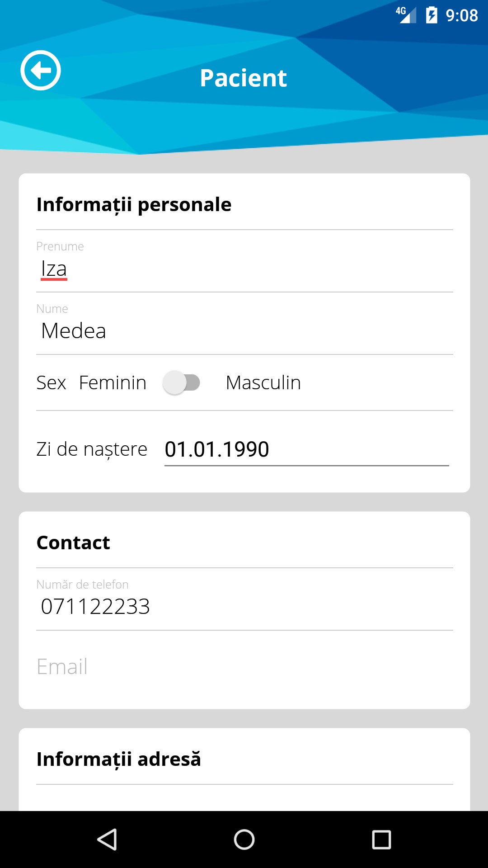The image size is (488, 868).
Task: Toggle the Sex switch to Masculin
Action: click(182, 382)
